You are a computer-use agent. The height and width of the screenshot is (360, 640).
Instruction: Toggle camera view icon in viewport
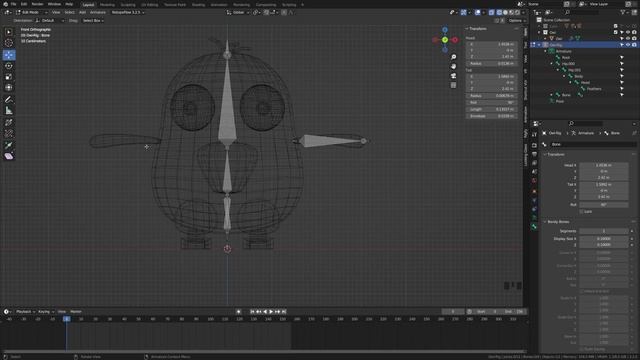pyautogui.click(x=453, y=76)
